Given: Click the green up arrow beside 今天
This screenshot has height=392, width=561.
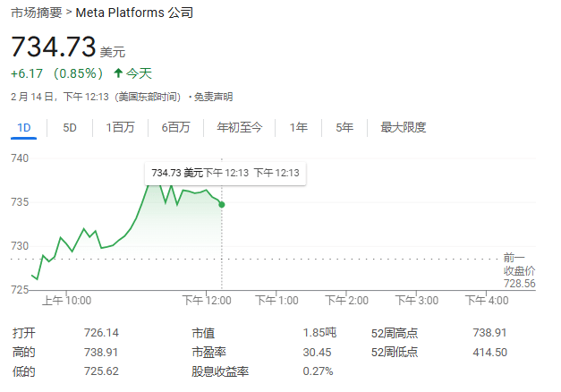Looking at the screenshot, I should tap(117, 73).
